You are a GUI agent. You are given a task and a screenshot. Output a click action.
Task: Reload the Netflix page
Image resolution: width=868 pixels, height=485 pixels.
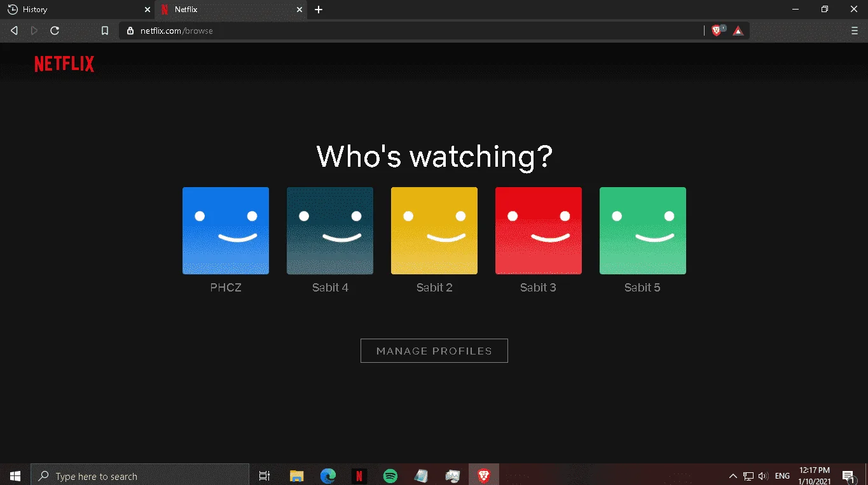coord(55,31)
